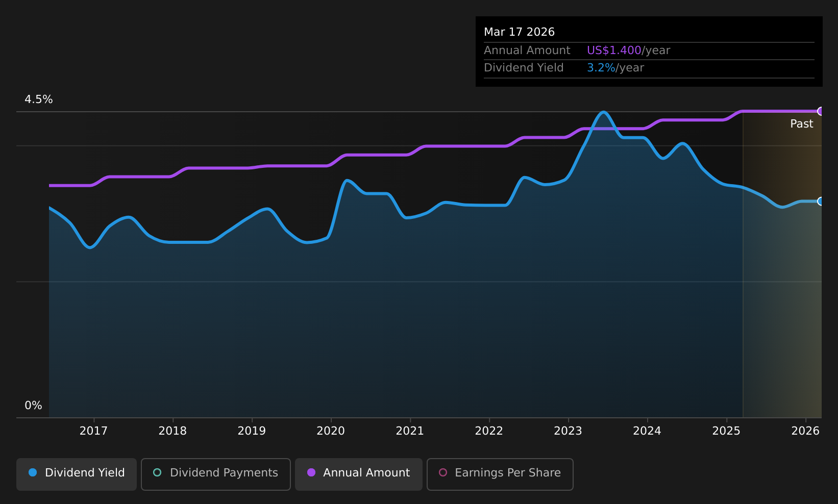Click the 2023 x-axis label
Viewport: 838px width, 504px height.
[x=568, y=431]
